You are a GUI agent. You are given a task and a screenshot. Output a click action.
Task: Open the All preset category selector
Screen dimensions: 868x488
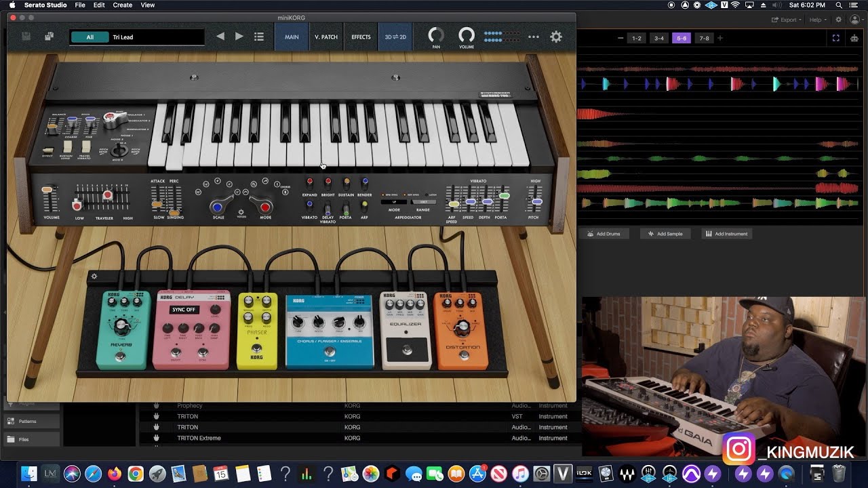[x=90, y=37]
